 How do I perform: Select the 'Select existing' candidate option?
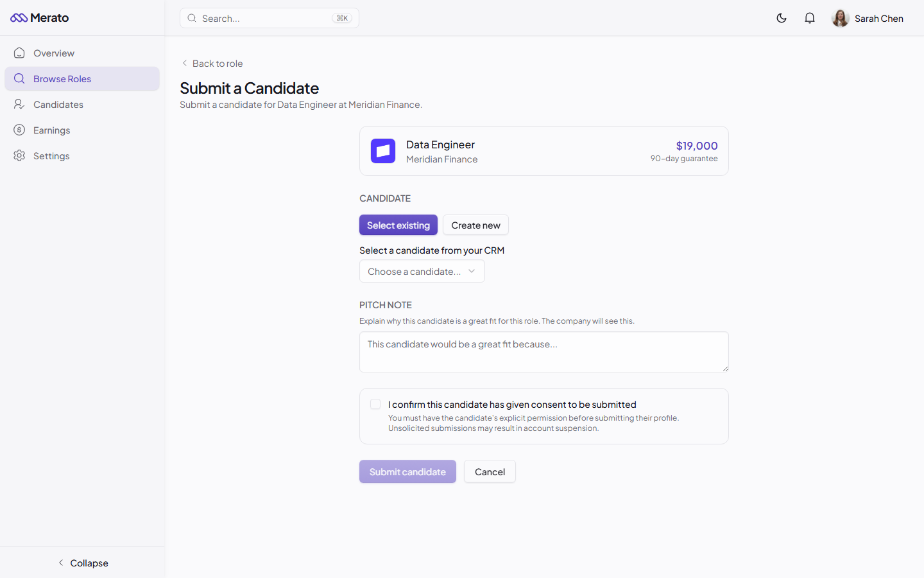(398, 225)
